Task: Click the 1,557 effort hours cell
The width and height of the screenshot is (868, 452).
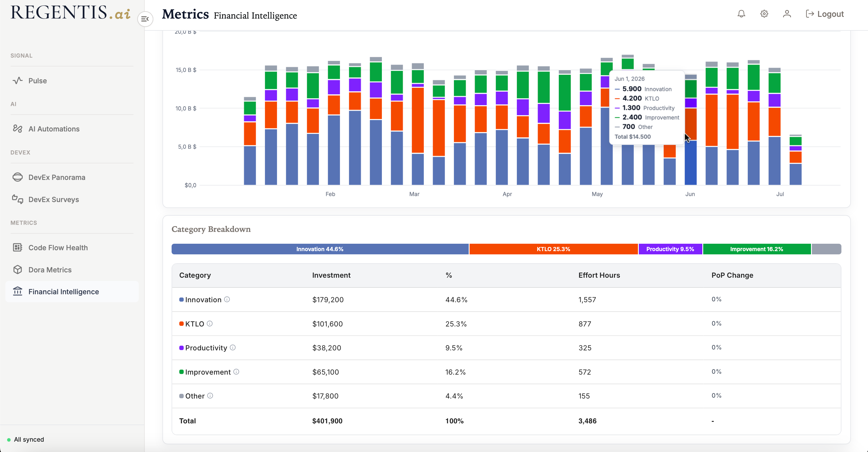Action: [587, 300]
